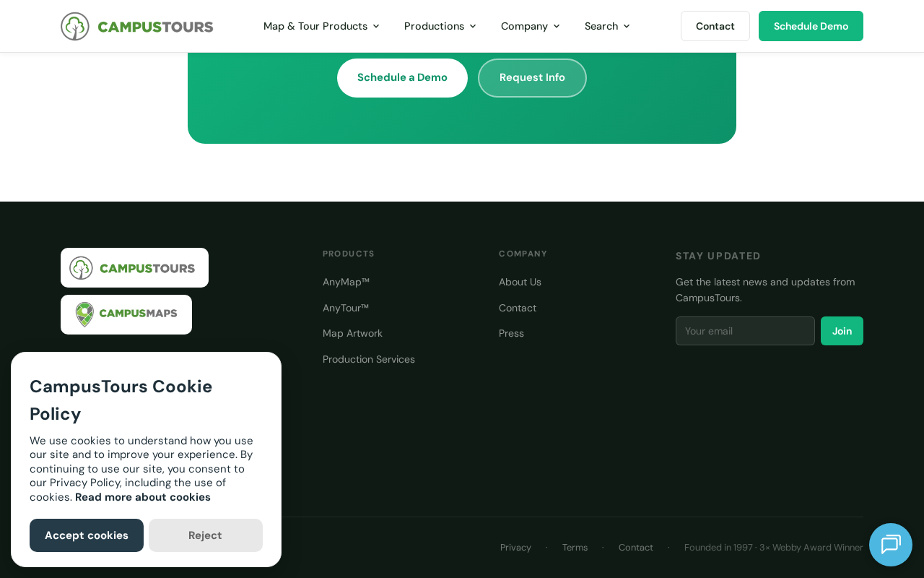
Task: Click Contact under Company column
Action: [518, 308]
